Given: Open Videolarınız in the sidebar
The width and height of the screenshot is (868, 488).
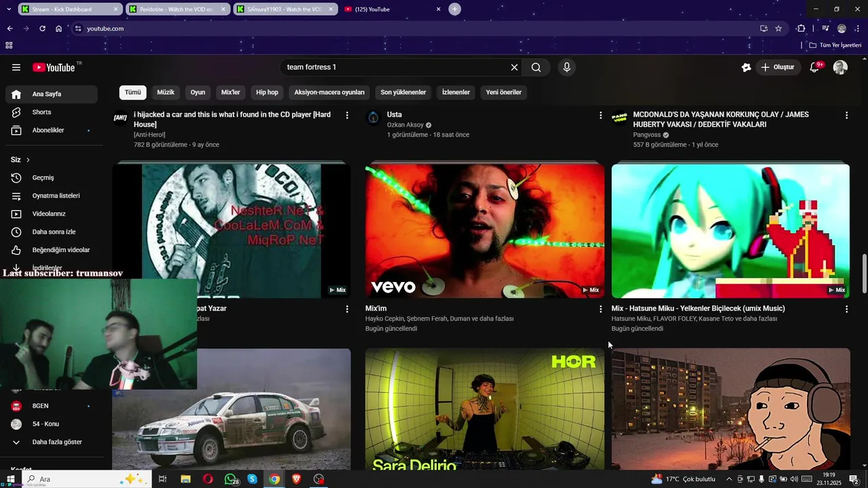Looking at the screenshot, I should click(52, 213).
